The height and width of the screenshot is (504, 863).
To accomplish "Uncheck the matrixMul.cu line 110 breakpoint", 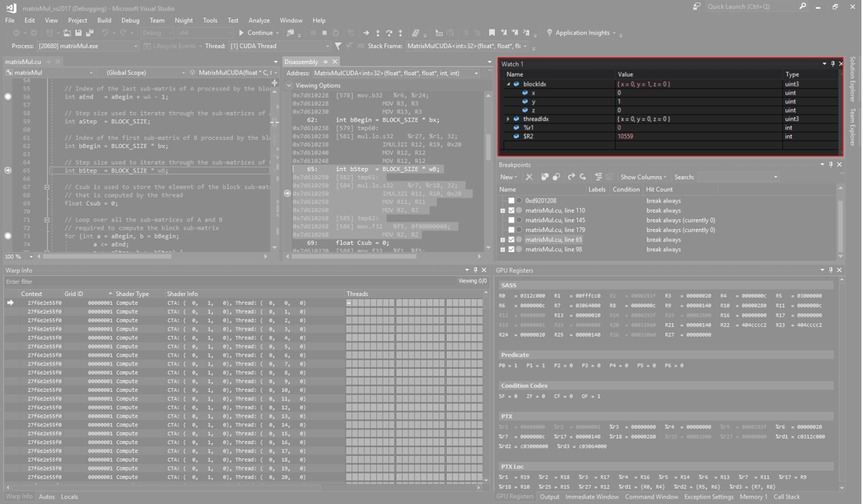I will coord(512,210).
